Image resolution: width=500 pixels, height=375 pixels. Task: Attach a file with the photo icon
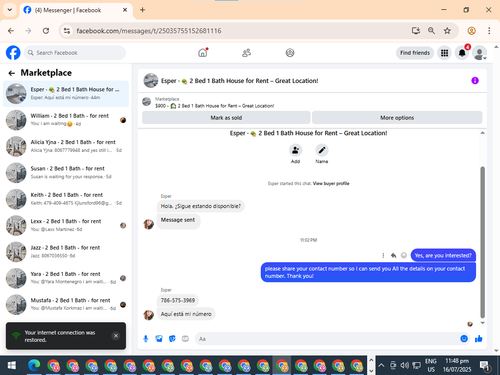(x=159, y=339)
